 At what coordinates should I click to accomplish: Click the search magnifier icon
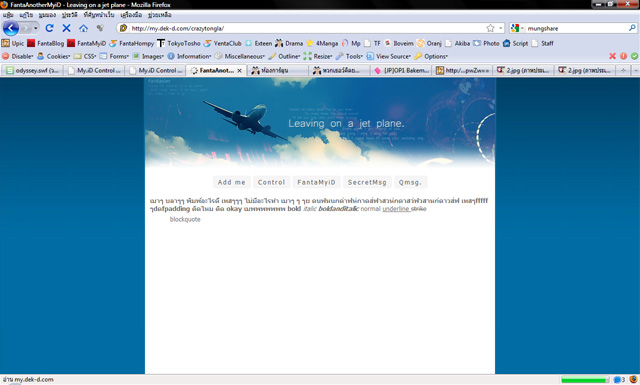632,28
